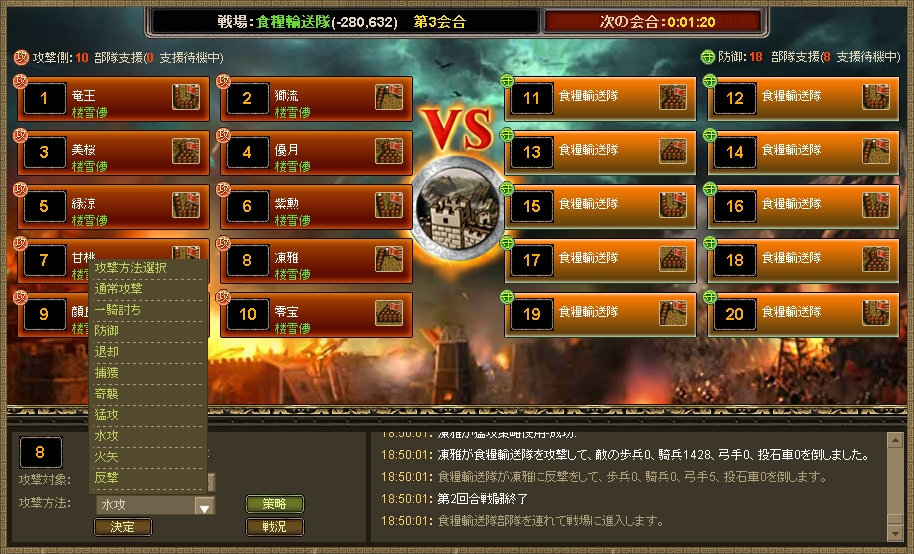Click troop icon on defender unit 14
914x554 pixels.
(876, 151)
